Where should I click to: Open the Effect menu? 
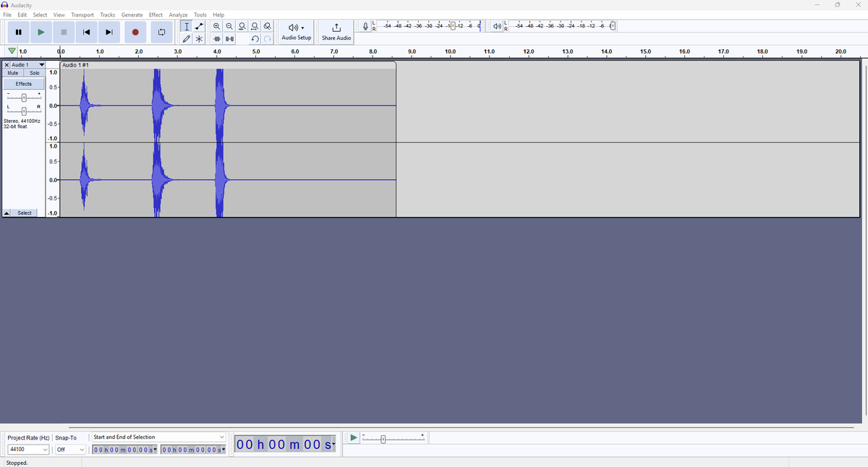156,14
